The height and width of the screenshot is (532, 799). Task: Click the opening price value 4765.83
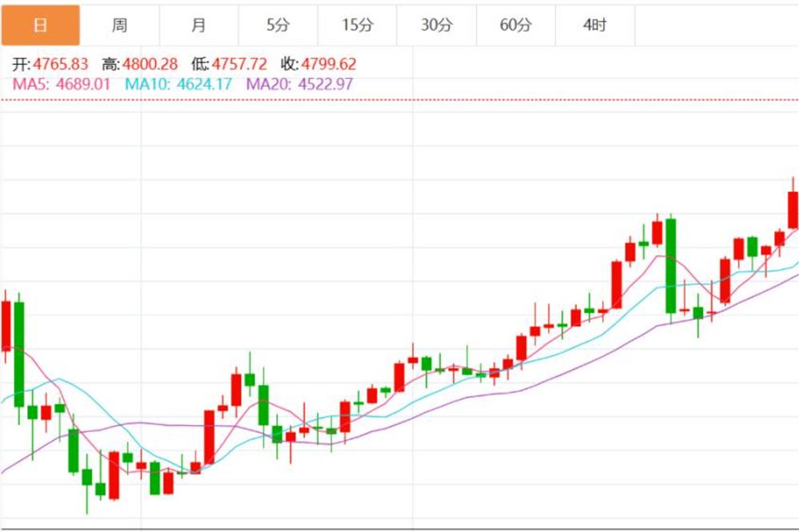(60, 65)
